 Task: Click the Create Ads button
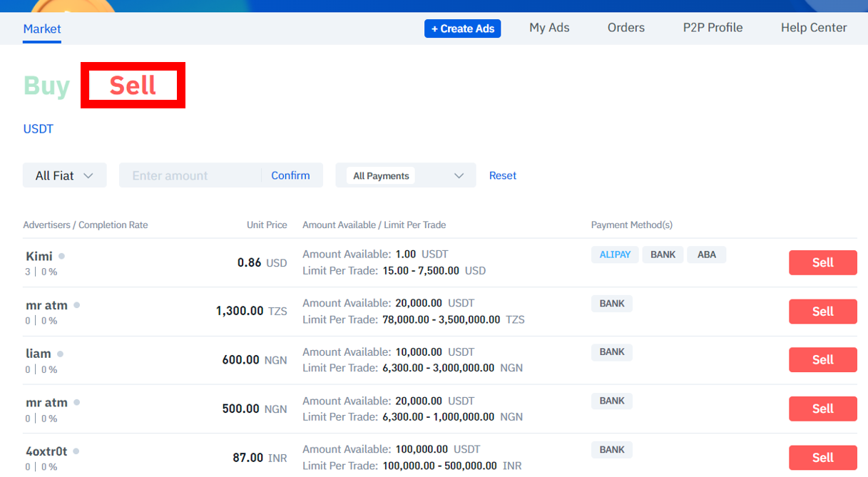(463, 29)
